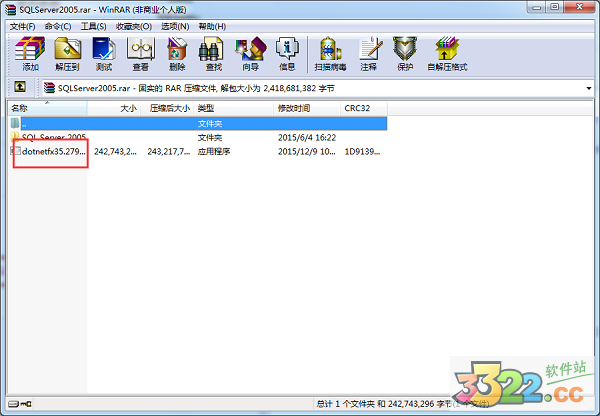Show archive 信息 (Info)
600x416 pixels.
coord(287,54)
